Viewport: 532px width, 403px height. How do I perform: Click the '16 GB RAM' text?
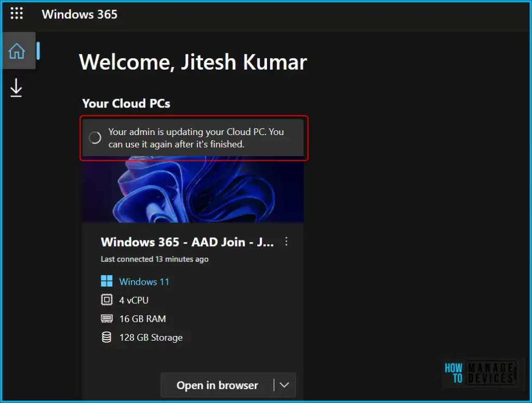(x=142, y=319)
